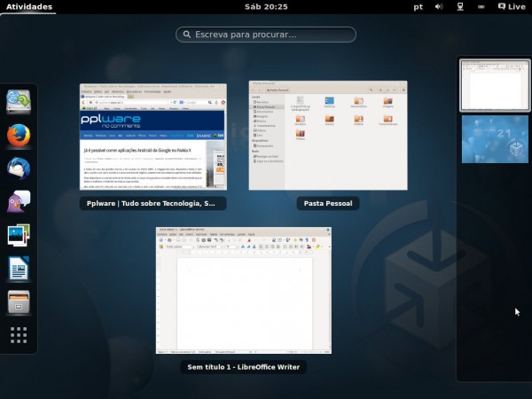Open the volume indicator in top bar
Viewport: 532px width, 399px height.
click(x=439, y=7)
